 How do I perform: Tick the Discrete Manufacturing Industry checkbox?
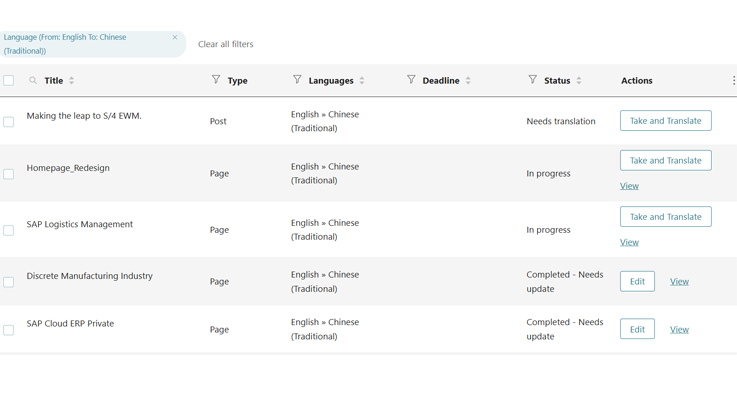(x=9, y=282)
